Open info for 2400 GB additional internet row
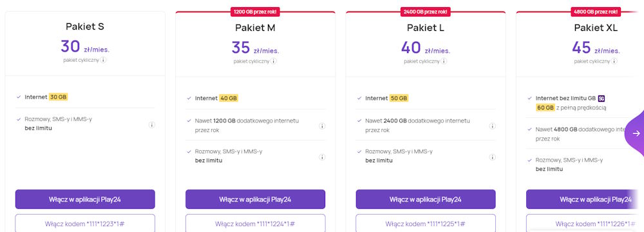Screen dimensions: 644x232 pyautogui.click(x=493, y=126)
